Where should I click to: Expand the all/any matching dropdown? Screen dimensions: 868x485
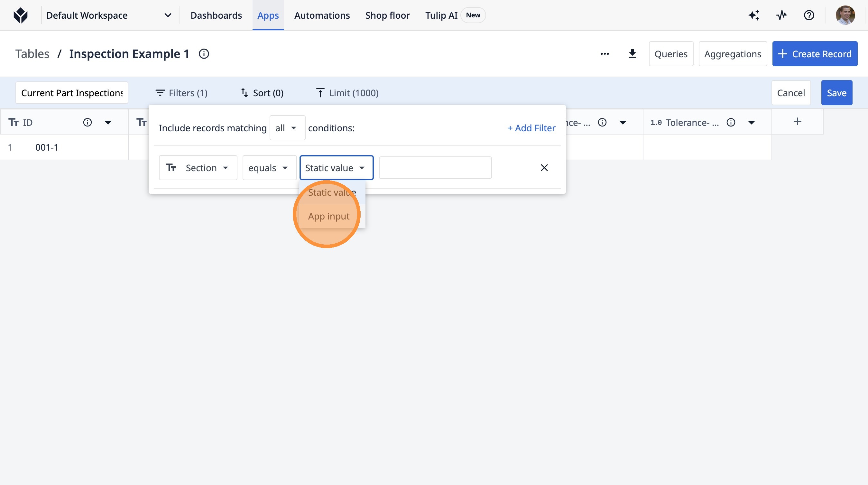tap(287, 128)
